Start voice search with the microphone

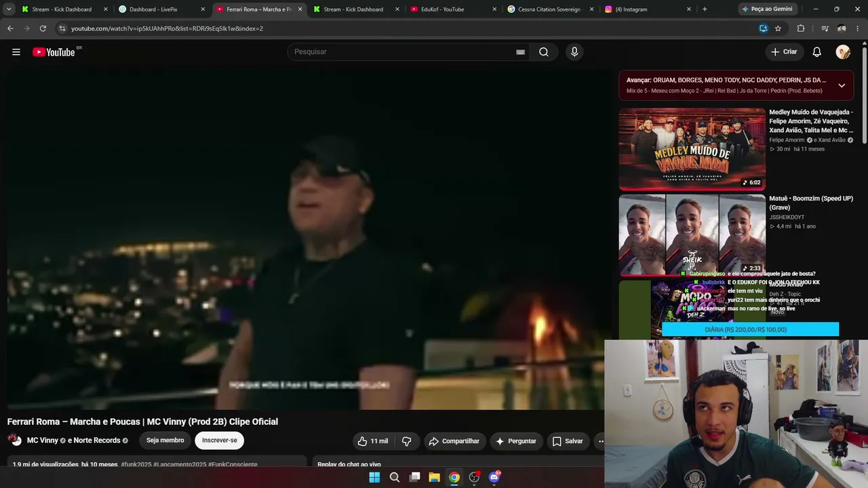[x=574, y=52]
